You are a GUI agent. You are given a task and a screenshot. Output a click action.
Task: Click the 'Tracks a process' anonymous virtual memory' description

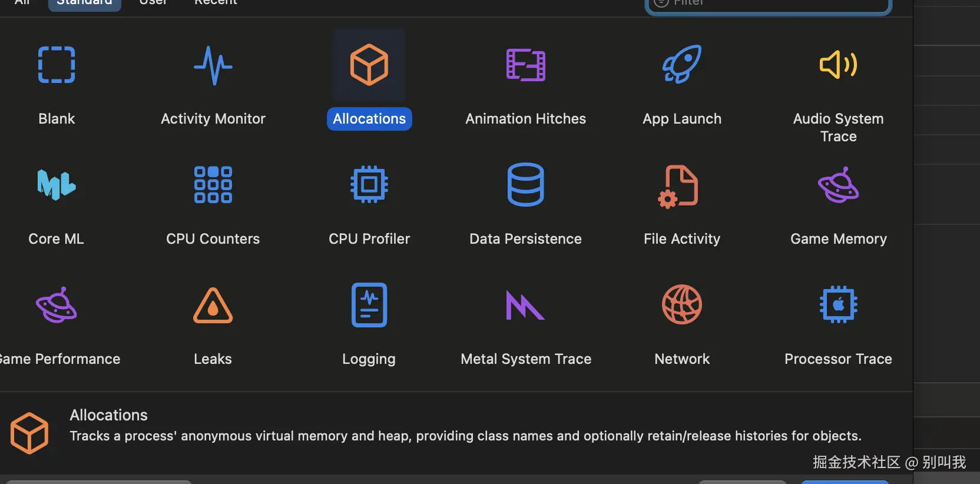(x=465, y=436)
